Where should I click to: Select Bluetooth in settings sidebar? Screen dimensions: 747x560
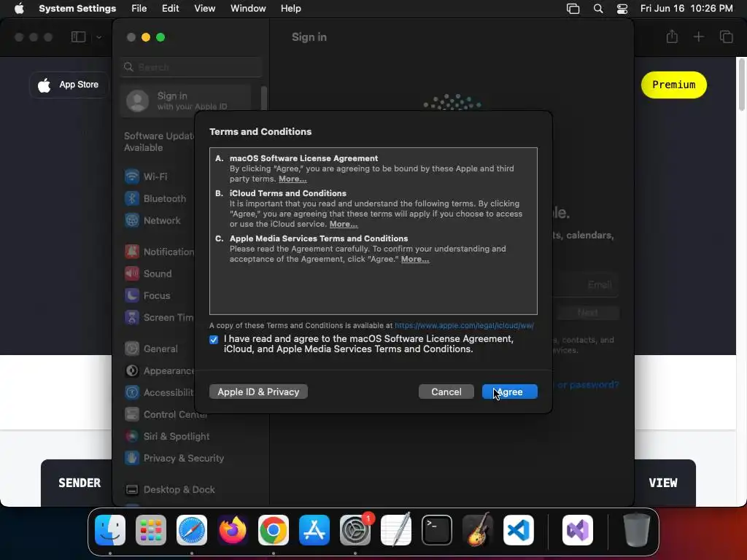click(155, 198)
